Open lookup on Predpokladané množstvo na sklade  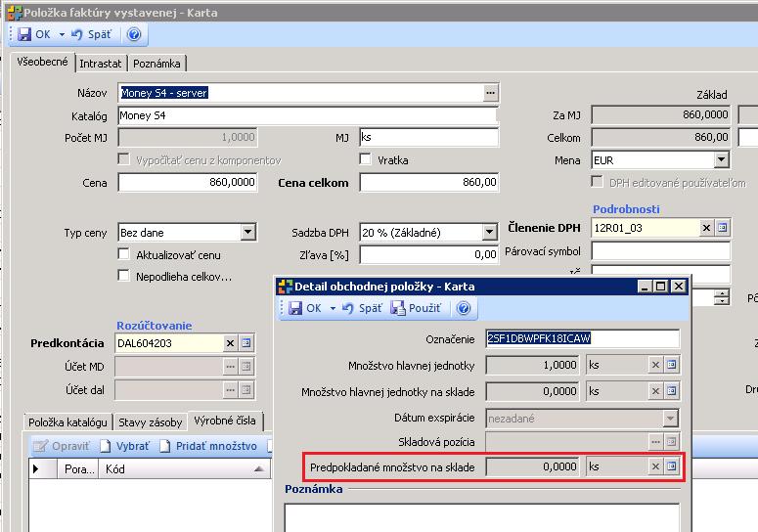(x=672, y=466)
